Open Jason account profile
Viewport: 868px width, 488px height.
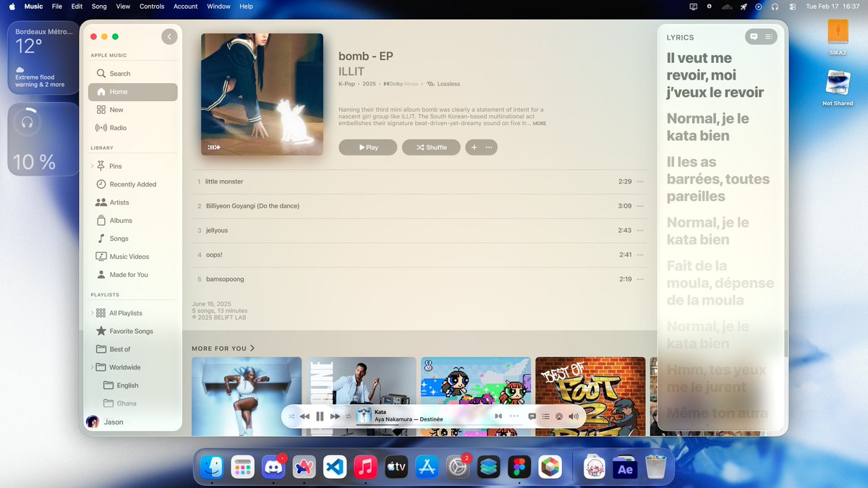[x=104, y=422]
